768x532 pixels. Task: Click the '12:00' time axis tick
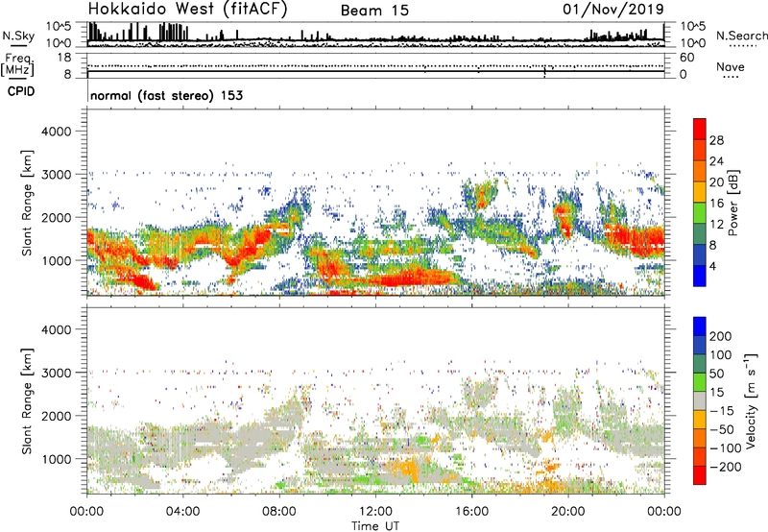tap(375, 512)
